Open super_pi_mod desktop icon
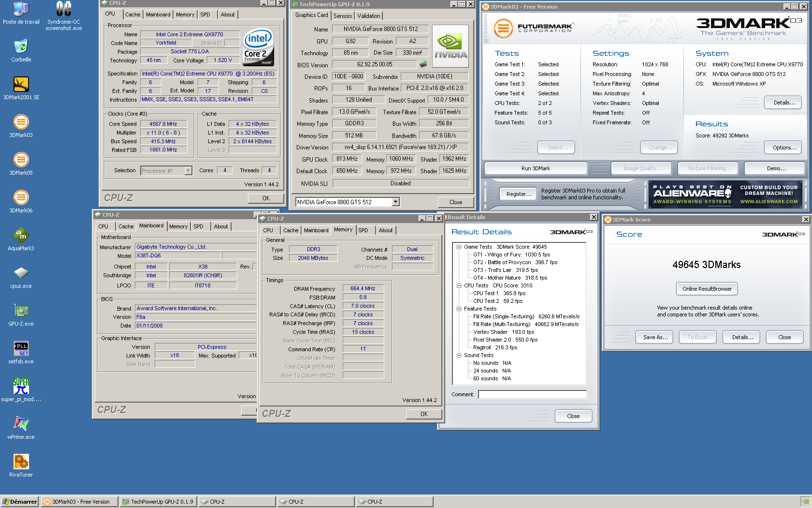This screenshot has width=812, height=508. (21, 390)
